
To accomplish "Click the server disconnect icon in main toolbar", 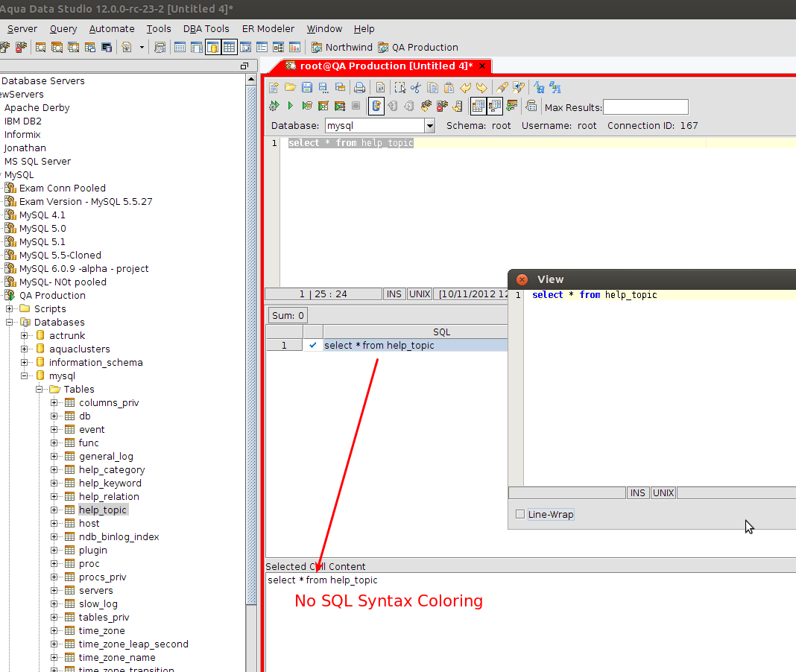I will 21,47.
